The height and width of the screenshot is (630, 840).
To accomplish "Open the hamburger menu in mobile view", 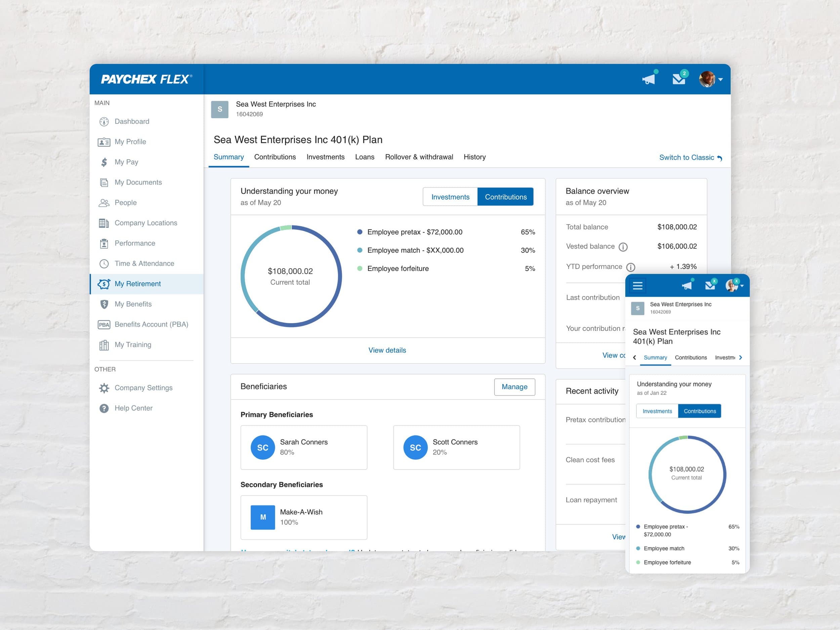I will (638, 286).
